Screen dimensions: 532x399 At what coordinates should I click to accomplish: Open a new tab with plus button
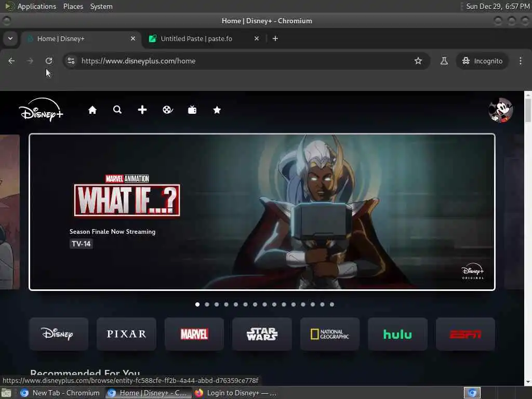(275, 38)
